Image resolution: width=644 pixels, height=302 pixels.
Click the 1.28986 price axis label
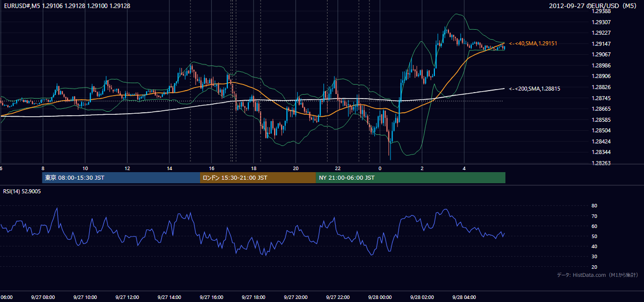pos(601,65)
